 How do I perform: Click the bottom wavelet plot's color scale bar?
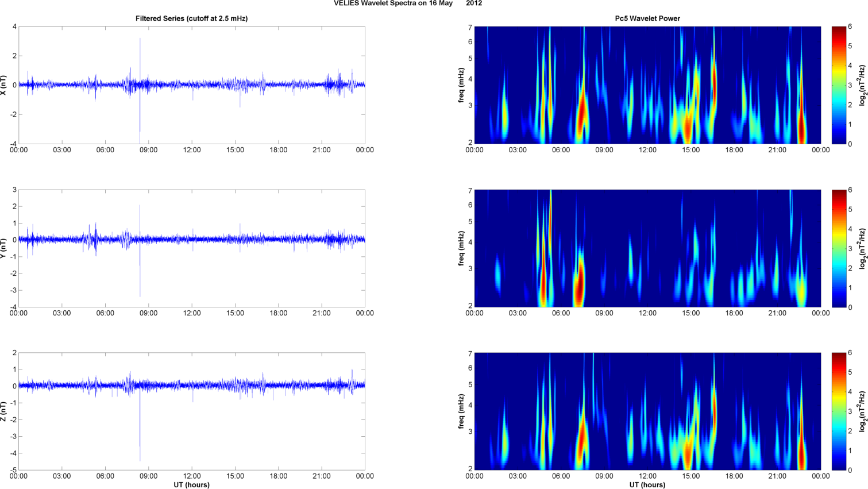(x=839, y=411)
